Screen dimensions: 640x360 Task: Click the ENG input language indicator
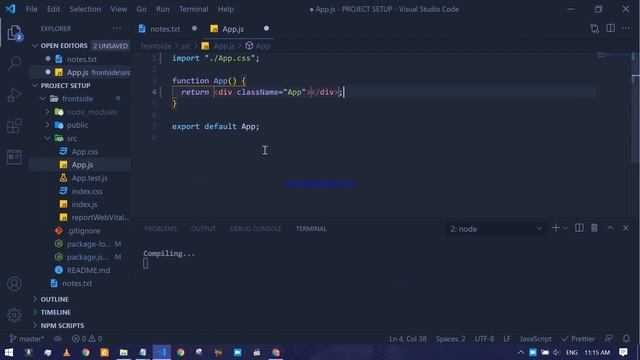point(572,352)
